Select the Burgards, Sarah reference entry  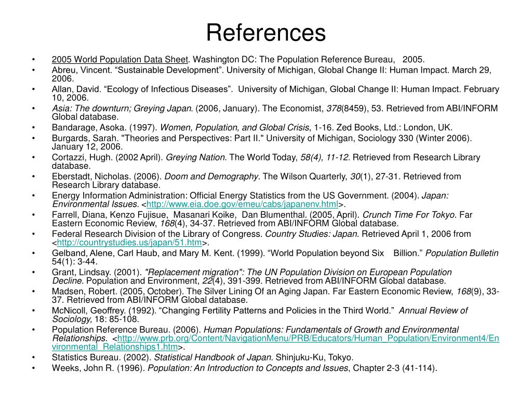click(x=262, y=142)
